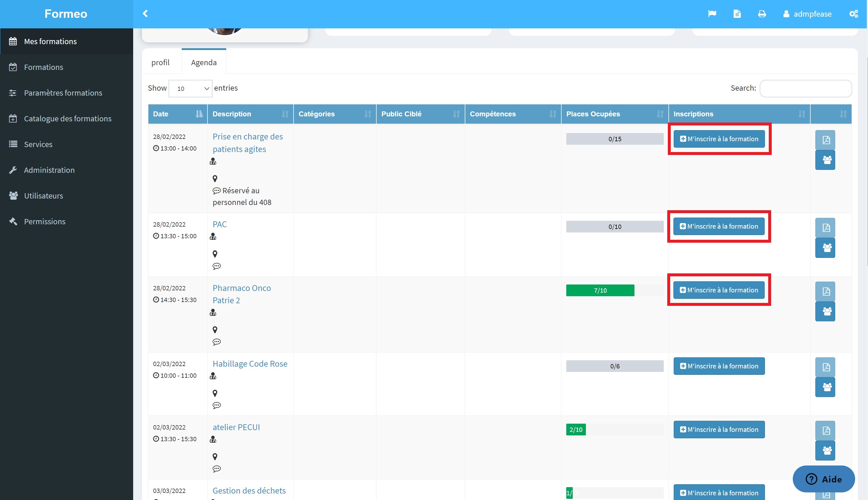Click comment icon in atelier PECUI row

217,469
